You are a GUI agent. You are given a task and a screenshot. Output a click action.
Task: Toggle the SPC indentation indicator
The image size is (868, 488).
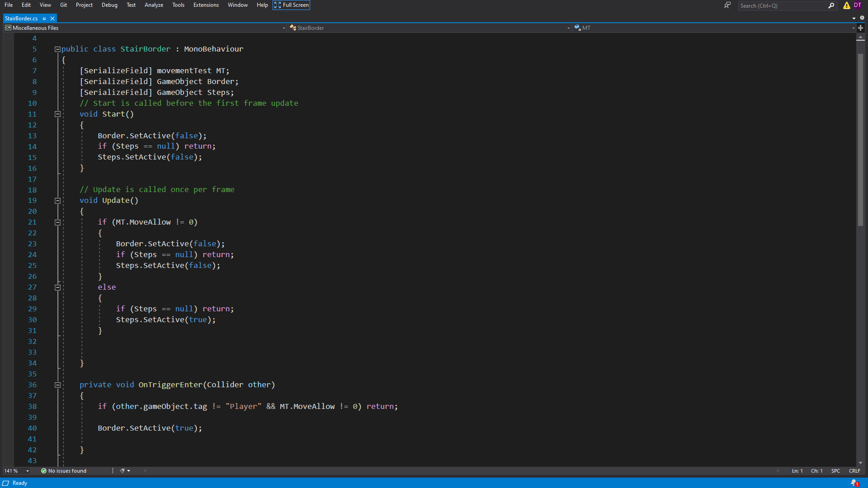835,471
